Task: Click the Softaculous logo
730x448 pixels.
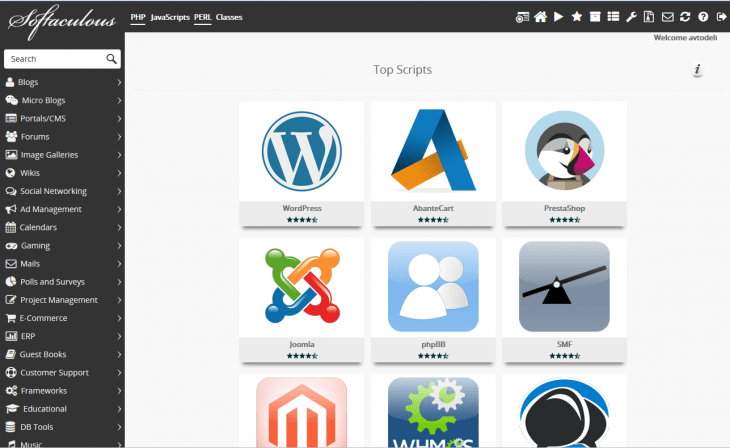Action: [61, 21]
